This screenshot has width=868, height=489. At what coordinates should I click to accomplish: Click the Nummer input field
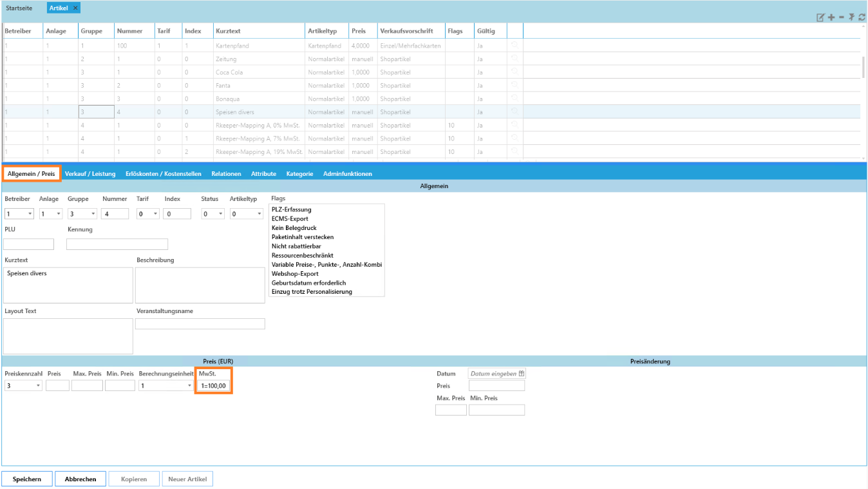115,214
